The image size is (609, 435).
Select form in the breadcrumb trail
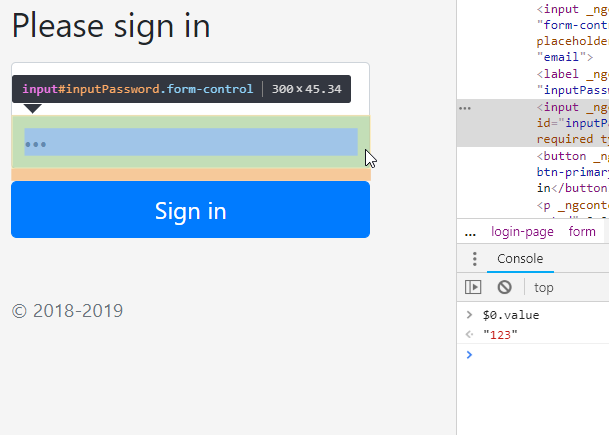582,232
